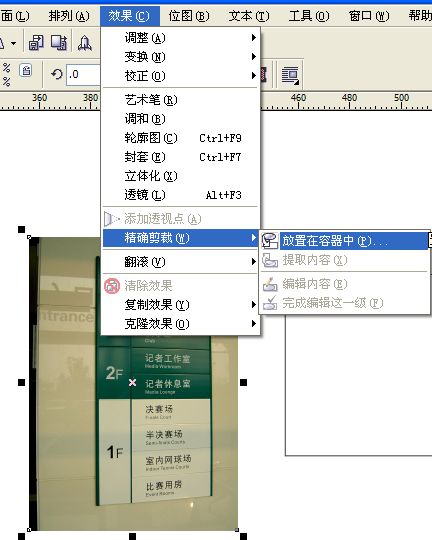Open the 排列(A) menu
This screenshot has height=540, width=432.
[x=69, y=16]
